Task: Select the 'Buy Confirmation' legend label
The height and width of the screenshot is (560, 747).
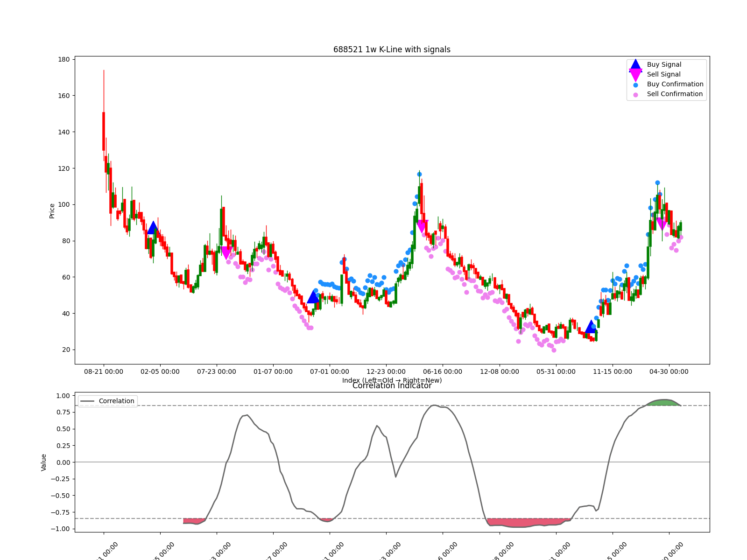Action: click(675, 84)
